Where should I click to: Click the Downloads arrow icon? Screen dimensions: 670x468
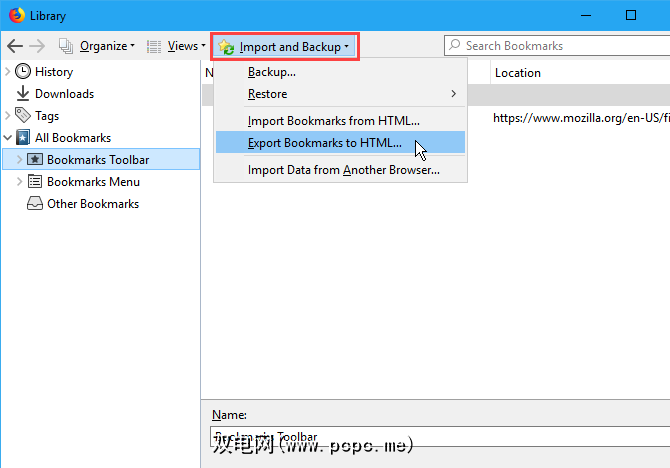[23, 94]
